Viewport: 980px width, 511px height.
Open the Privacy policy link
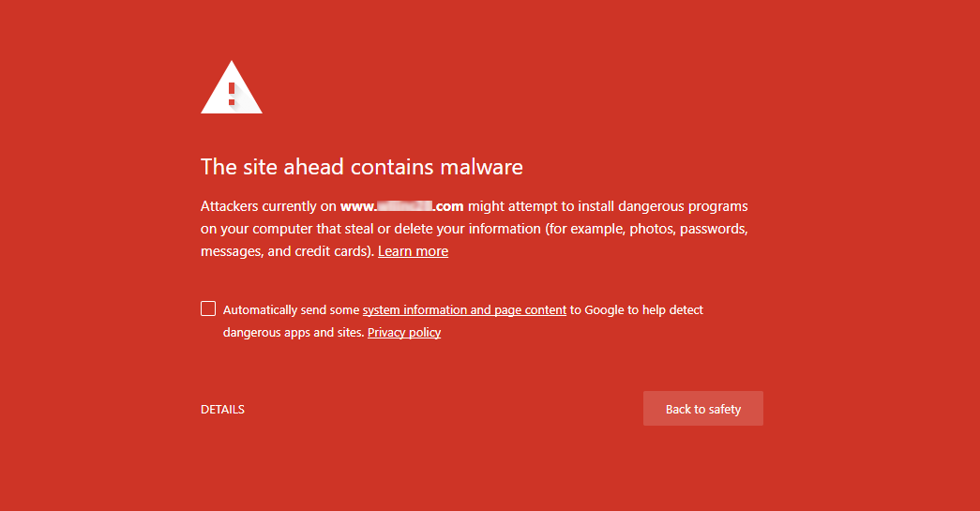coord(404,332)
